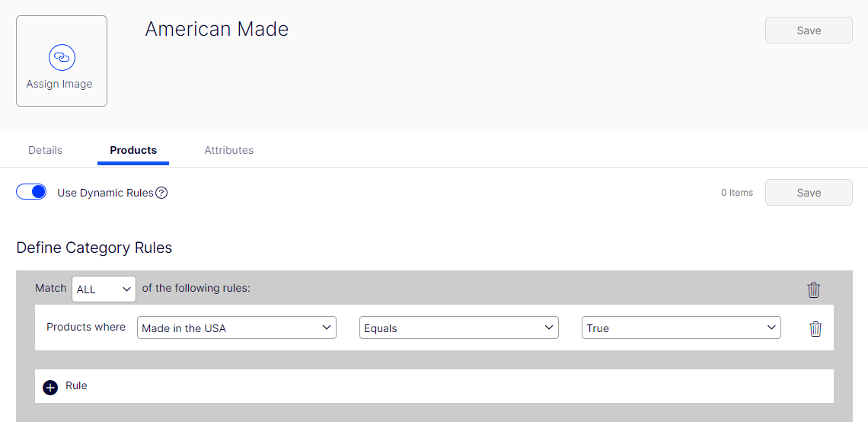Click the Save button in the header
868x425 pixels.
(x=809, y=30)
